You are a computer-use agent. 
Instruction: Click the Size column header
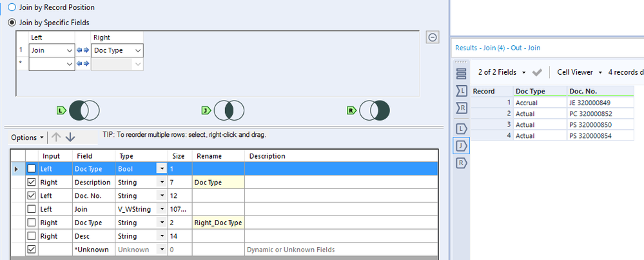(x=180, y=156)
